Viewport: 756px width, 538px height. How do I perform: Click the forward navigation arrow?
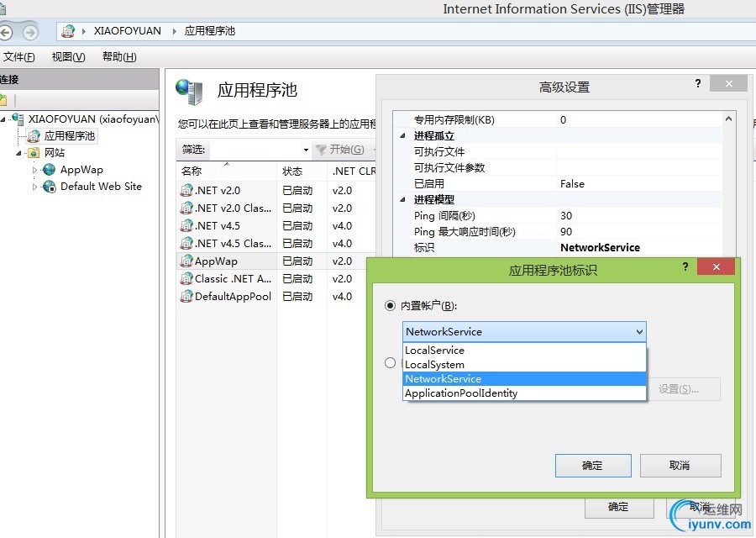[x=30, y=32]
